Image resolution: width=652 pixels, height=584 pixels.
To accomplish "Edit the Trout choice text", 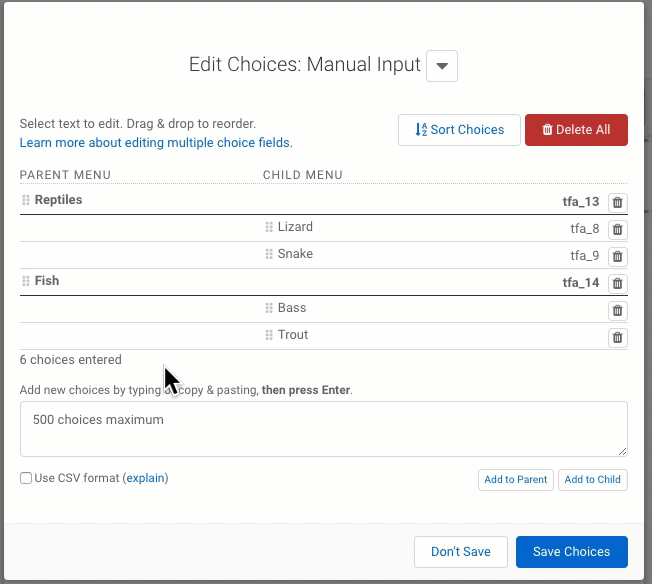I will (x=293, y=335).
